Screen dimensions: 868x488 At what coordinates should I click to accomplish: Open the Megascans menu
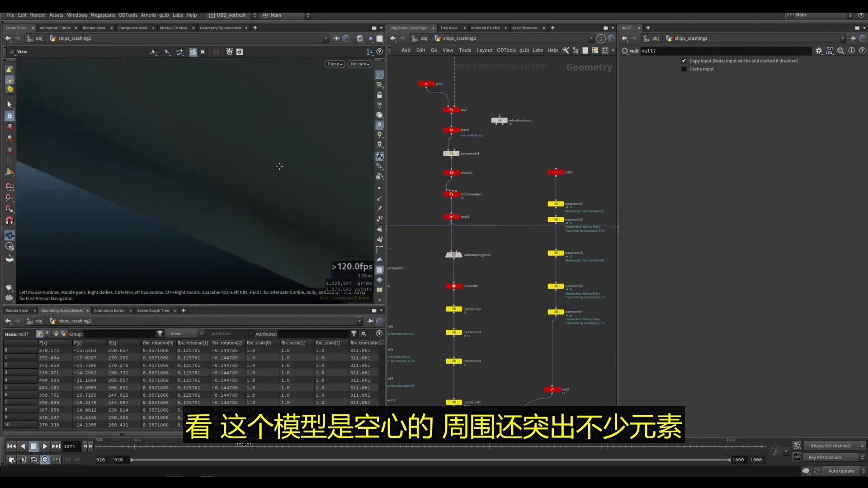click(x=103, y=15)
